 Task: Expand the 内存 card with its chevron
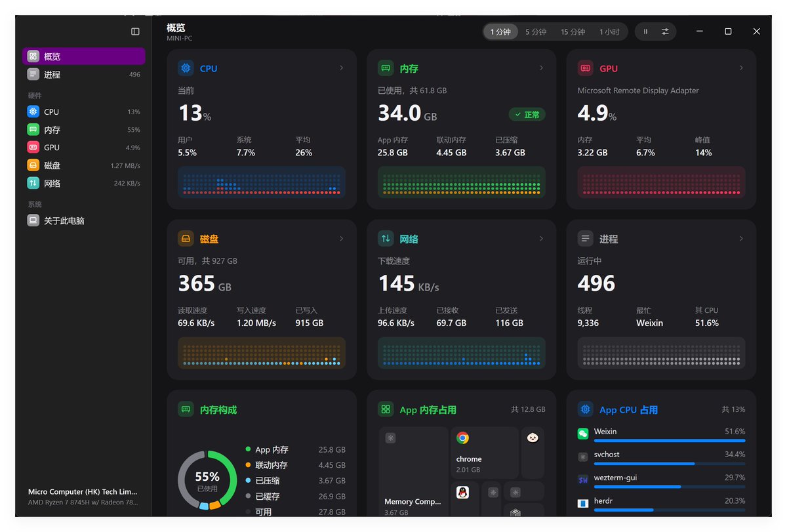(541, 68)
